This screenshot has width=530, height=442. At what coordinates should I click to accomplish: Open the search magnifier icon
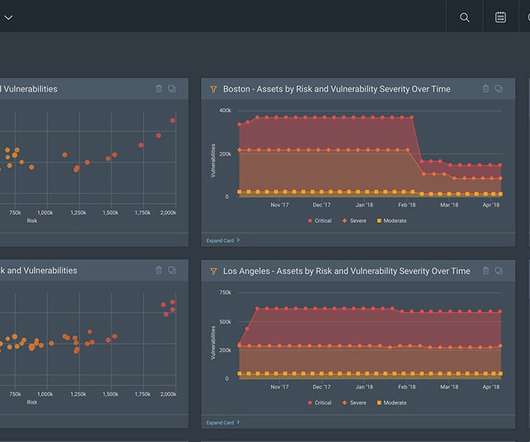click(464, 17)
